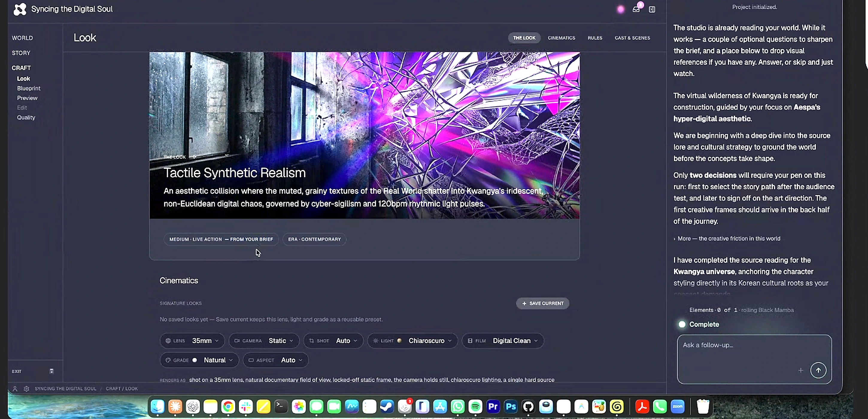Select Quality under CRAFT in sidebar
The height and width of the screenshot is (419, 868).
pyautogui.click(x=26, y=118)
